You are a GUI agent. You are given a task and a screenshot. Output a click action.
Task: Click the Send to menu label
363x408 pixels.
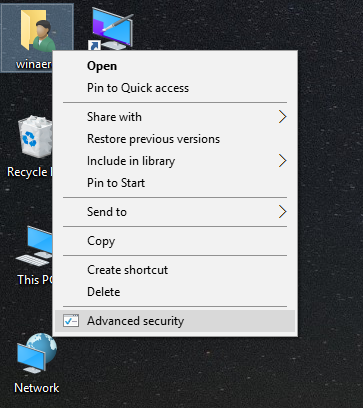pos(107,212)
